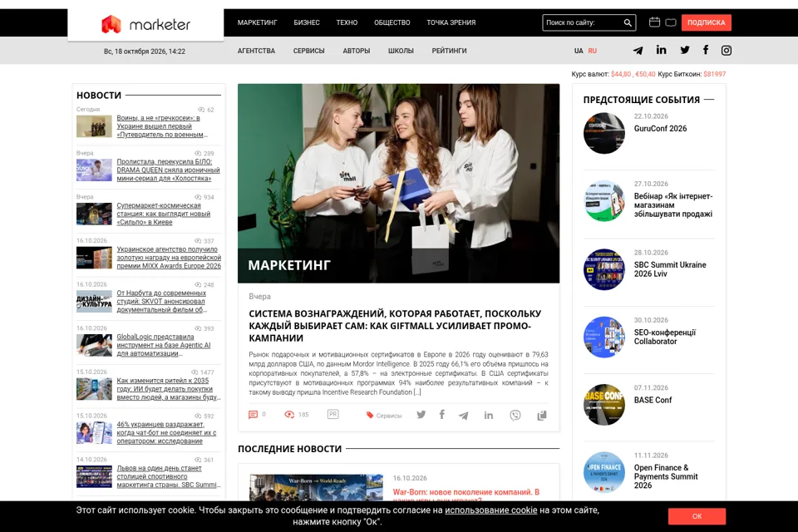Image resolution: width=798 pixels, height=532 pixels.
Task: Open the Общество menu item
Action: pos(392,22)
